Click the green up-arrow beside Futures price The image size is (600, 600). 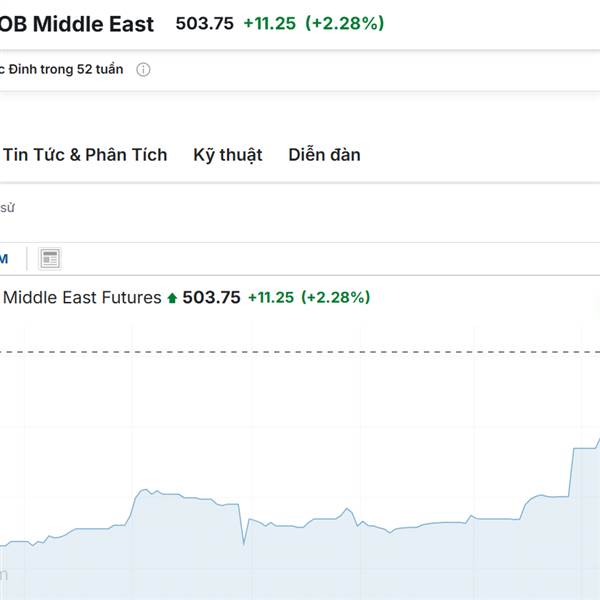click(x=172, y=298)
